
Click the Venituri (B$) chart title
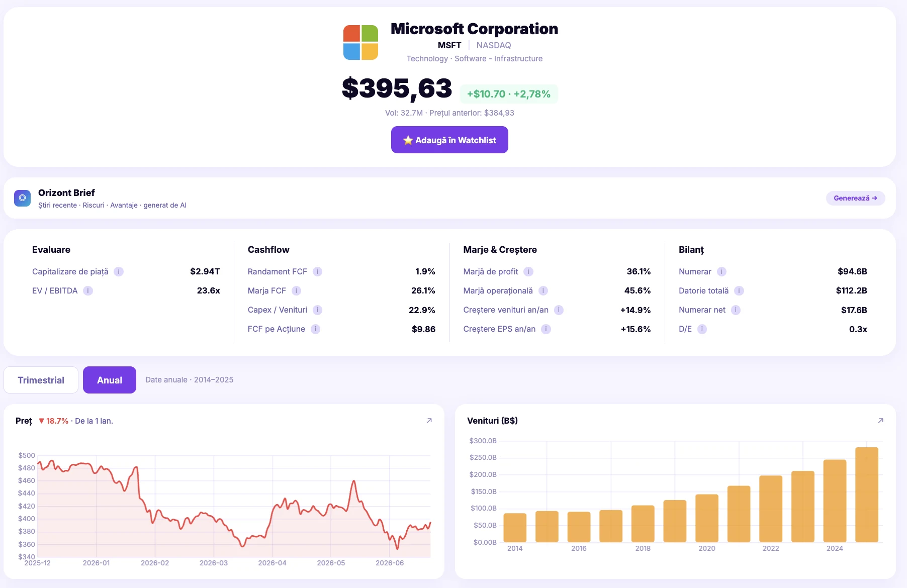(492, 421)
